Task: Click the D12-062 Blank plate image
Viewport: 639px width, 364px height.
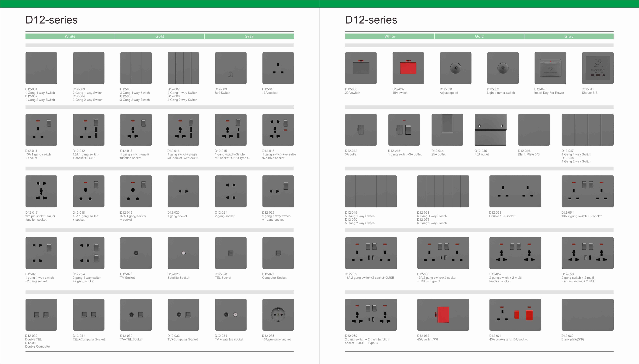Action: [x=587, y=314]
